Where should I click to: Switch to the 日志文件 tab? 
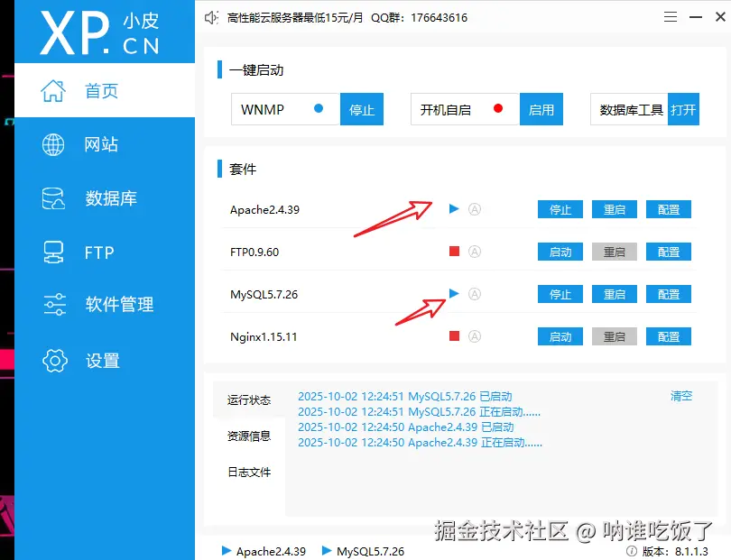pyautogui.click(x=249, y=472)
